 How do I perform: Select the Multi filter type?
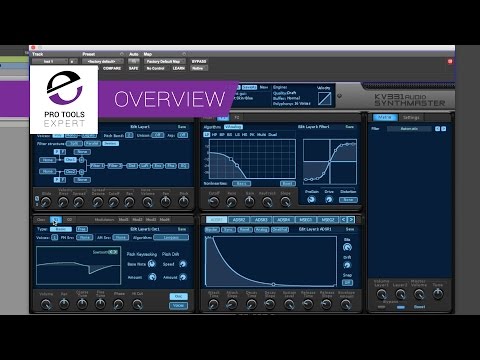pyautogui.click(x=261, y=135)
